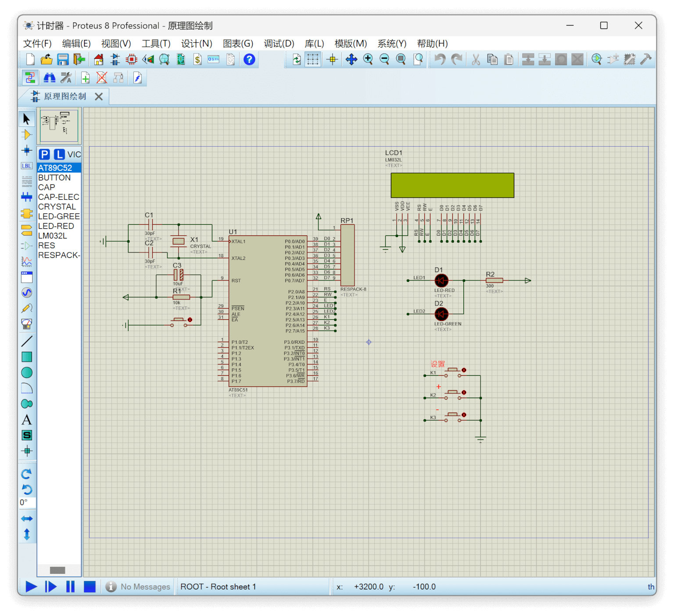
Task: Add a new sheet with plus icon
Action: (x=86, y=78)
